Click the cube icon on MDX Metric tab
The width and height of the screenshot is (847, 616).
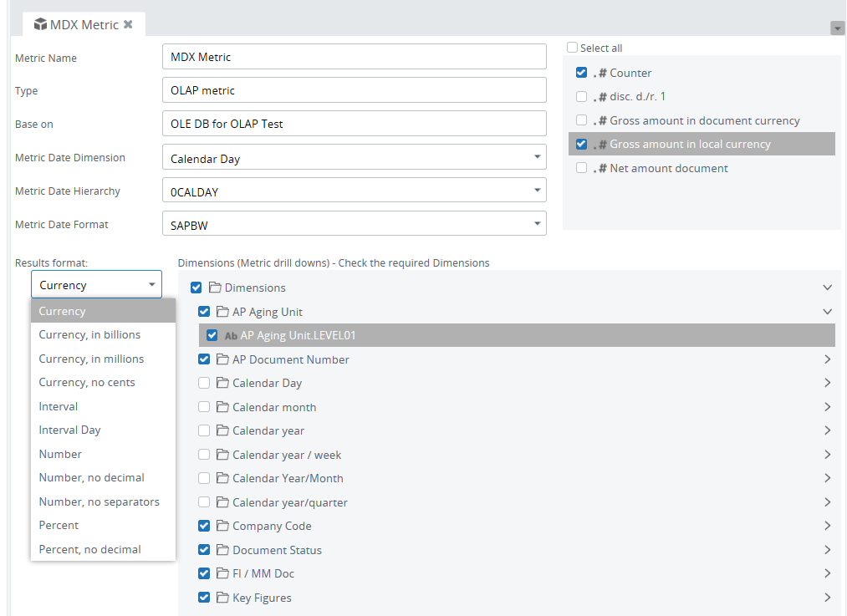pos(40,24)
